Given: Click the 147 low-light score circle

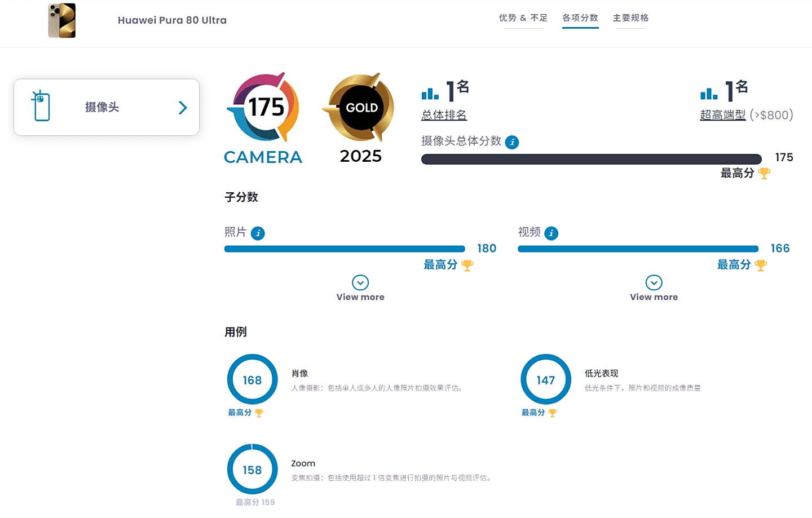Looking at the screenshot, I should [545, 380].
